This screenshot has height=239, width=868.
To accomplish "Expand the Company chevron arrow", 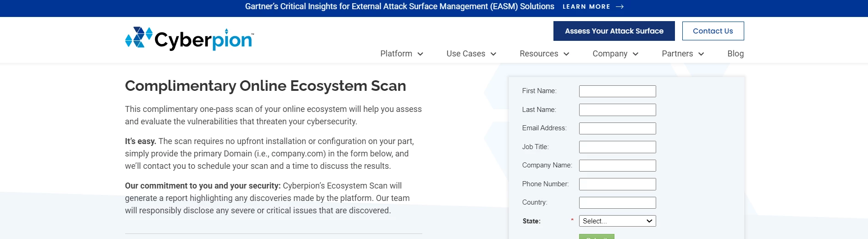I will pyautogui.click(x=636, y=54).
